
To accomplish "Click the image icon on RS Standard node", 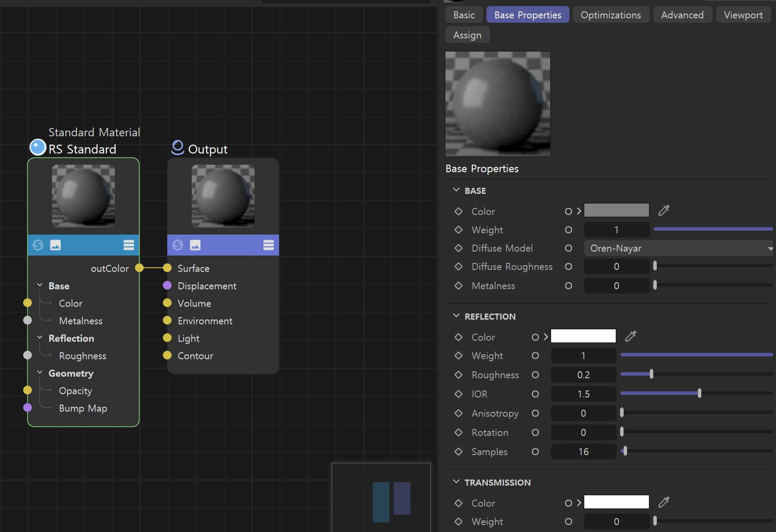I will (x=55, y=245).
